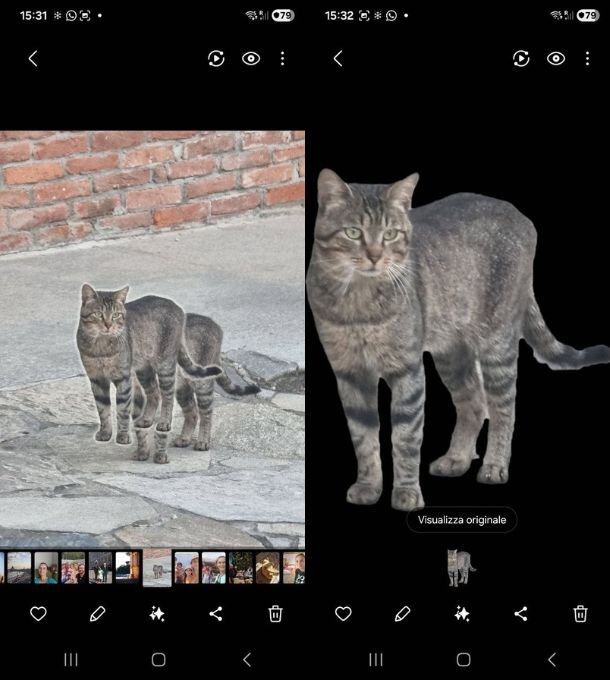Open the waterfront landscape thumbnail

[x=19, y=568]
